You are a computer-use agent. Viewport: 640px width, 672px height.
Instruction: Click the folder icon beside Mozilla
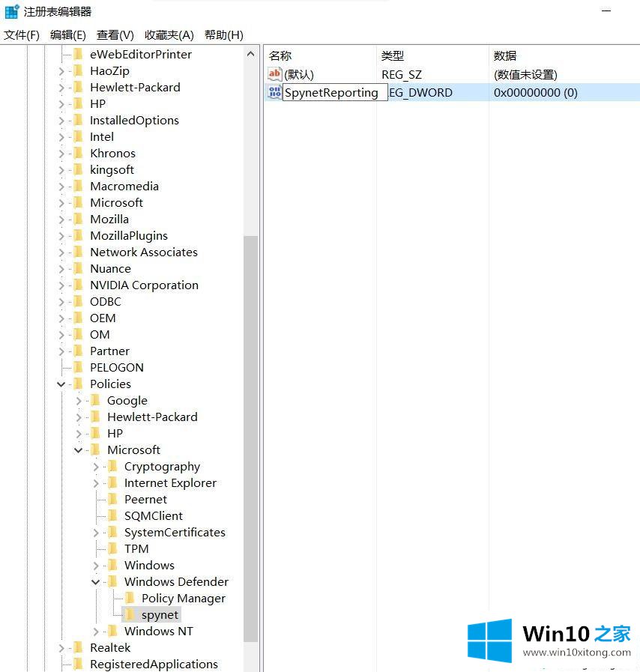tap(78, 219)
